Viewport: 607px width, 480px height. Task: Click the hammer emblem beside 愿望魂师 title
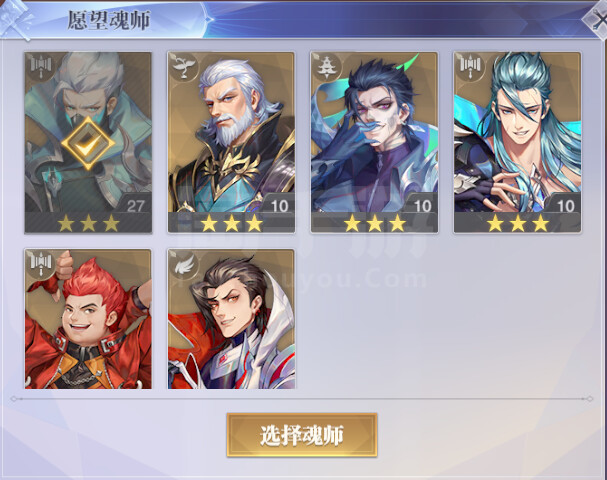(x=15, y=21)
